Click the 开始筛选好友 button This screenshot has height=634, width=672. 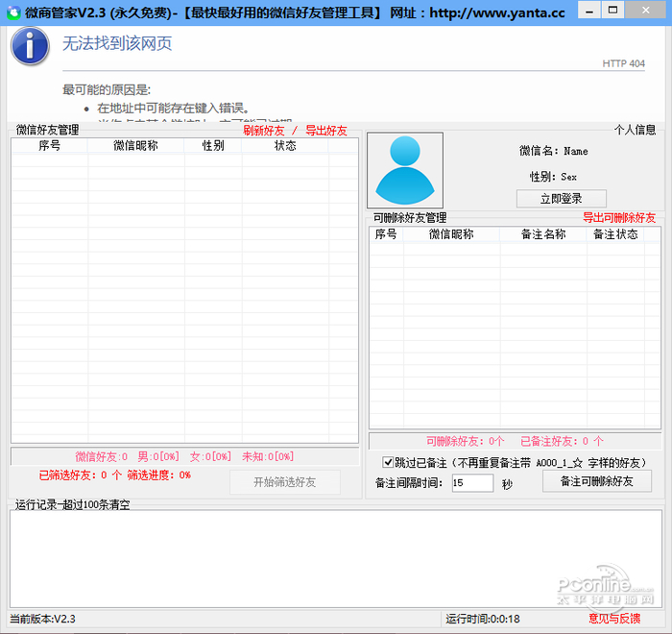coord(285,482)
